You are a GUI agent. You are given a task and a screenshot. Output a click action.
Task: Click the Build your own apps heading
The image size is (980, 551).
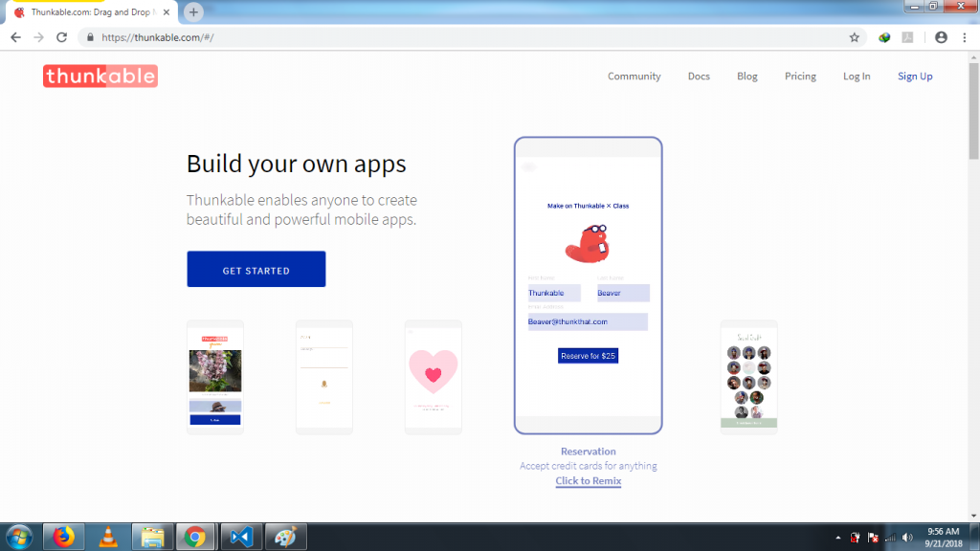click(297, 164)
